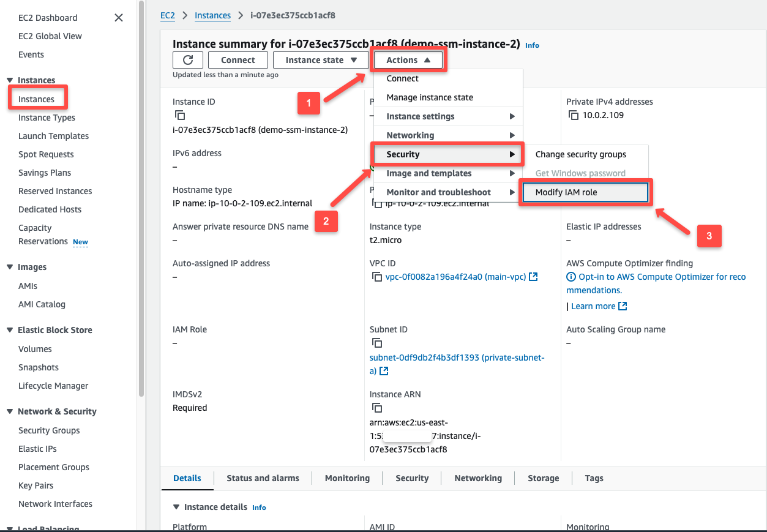Copy the Private IPv4 address
This screenshot has width=767, height=532.
[x=574, y=114]
